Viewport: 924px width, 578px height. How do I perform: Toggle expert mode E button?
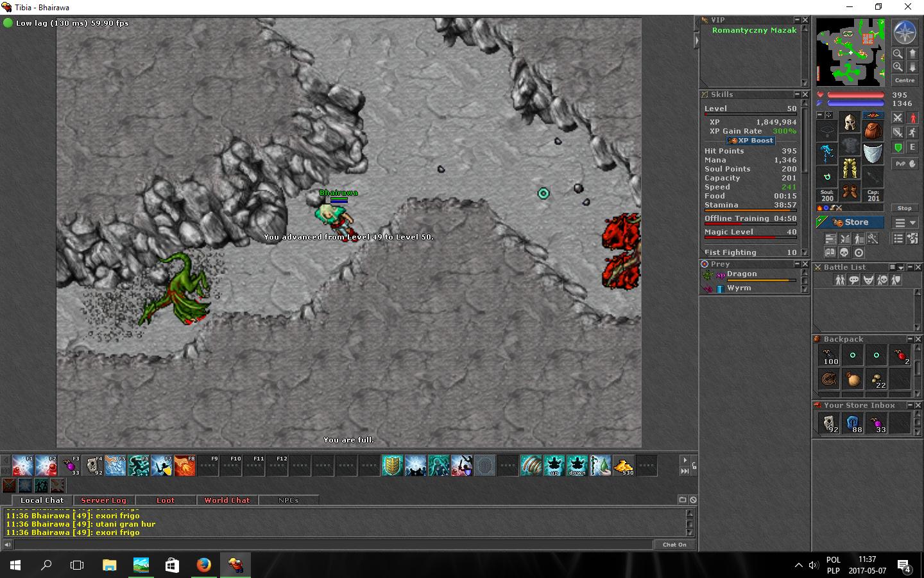[x=912, y=148]
